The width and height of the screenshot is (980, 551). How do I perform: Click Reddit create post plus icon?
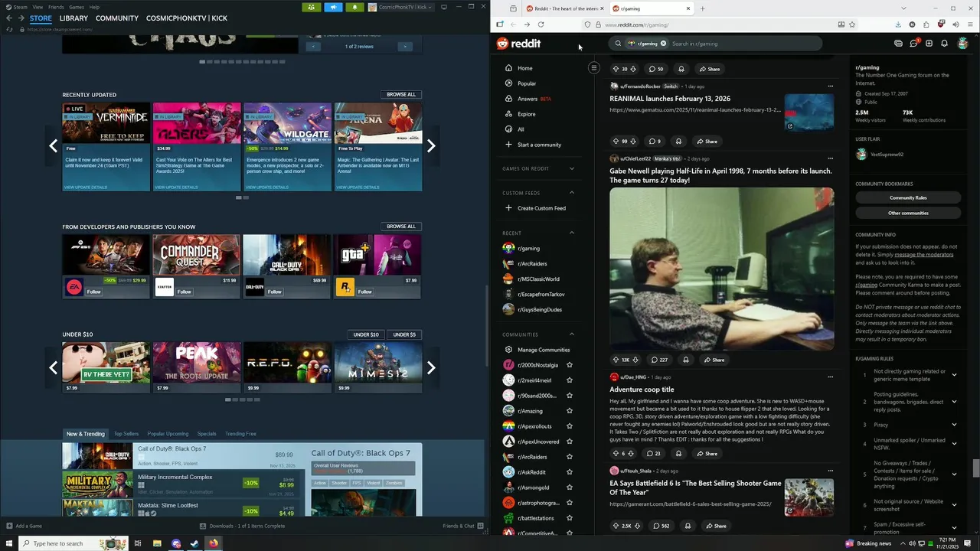click(x=929, y=44)
